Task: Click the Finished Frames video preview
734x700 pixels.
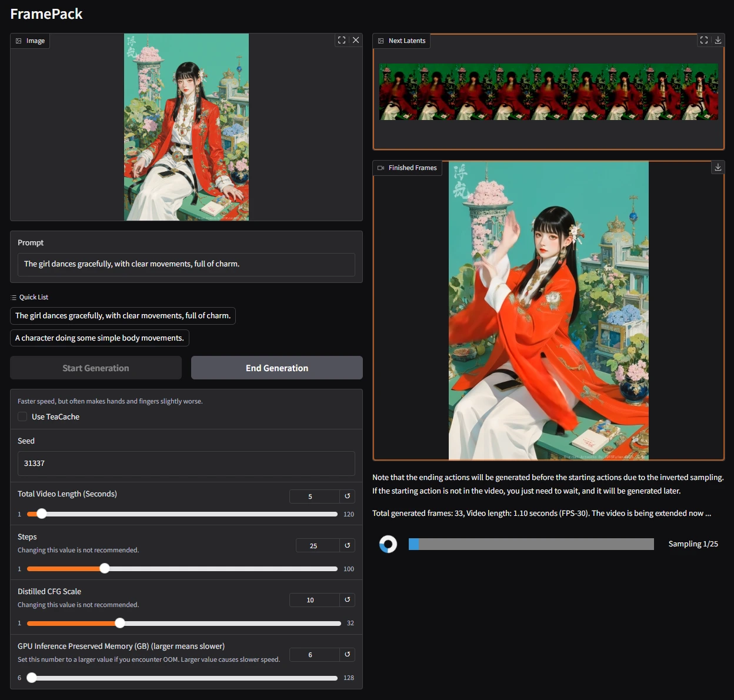Action: (x=548, y=311)
